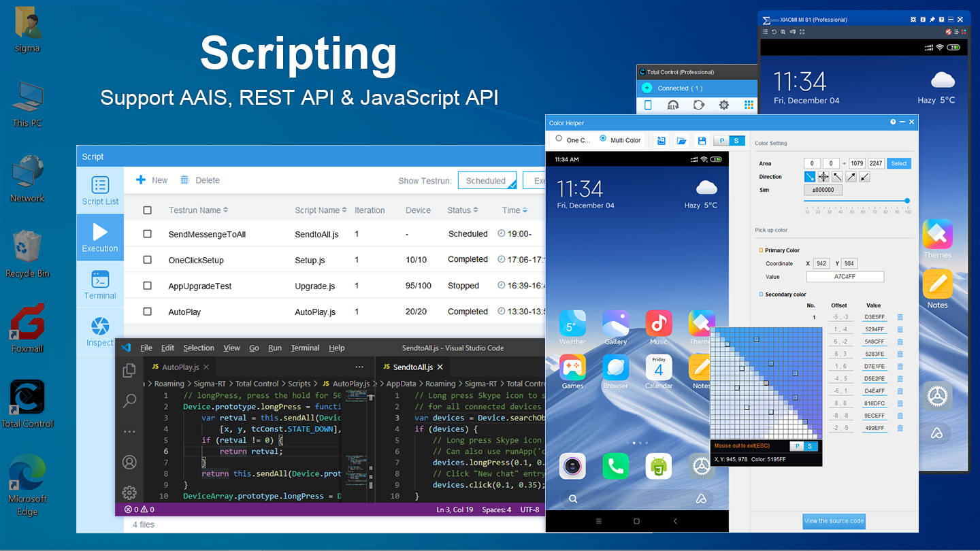Adjust the Sim similarity slider handle
Viewport: 980px width, 551px height.
click(907, 201)
